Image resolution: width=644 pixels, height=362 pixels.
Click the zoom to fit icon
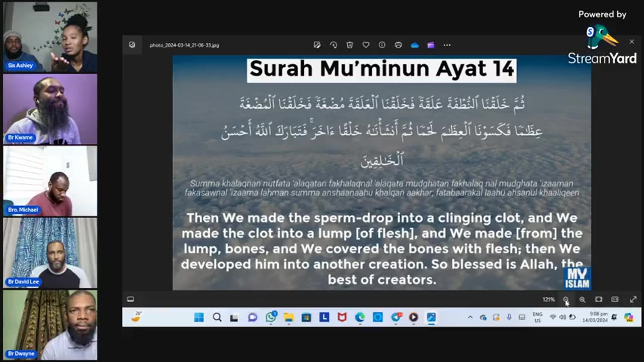[599, 299]
